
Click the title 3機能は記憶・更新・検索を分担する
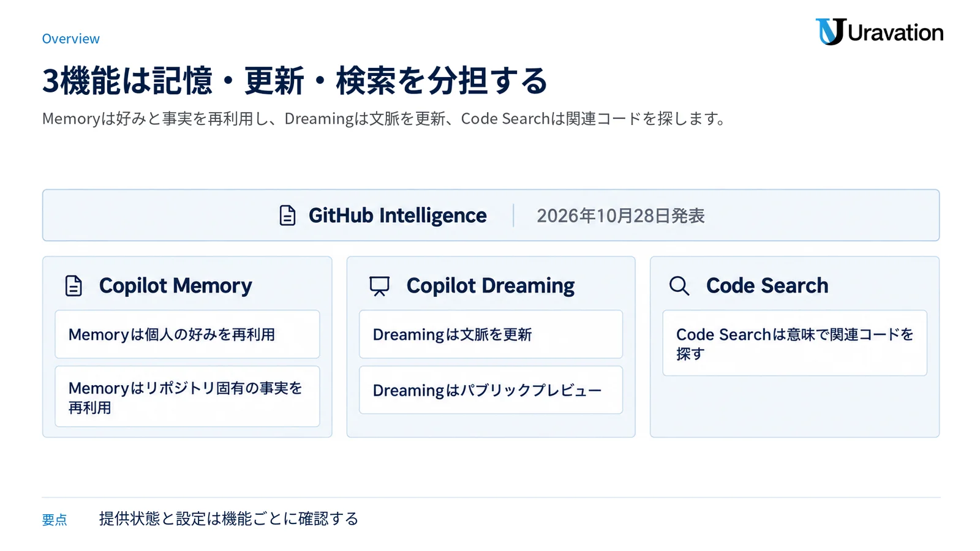tap(295, 81)
